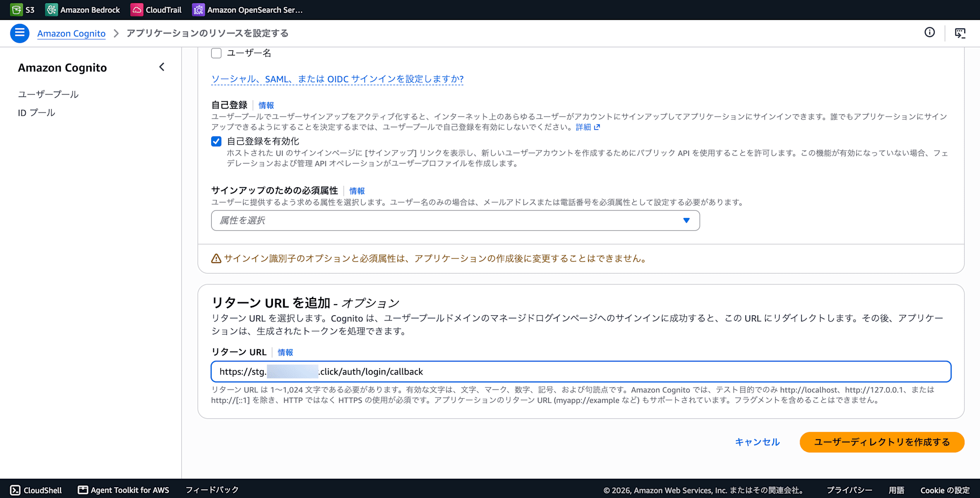The width and height of the screenshot is (980, 498).
Task: Click the Agent Toolkit for AWS icon
Action: pyautogui.click(x=83, y=490)
